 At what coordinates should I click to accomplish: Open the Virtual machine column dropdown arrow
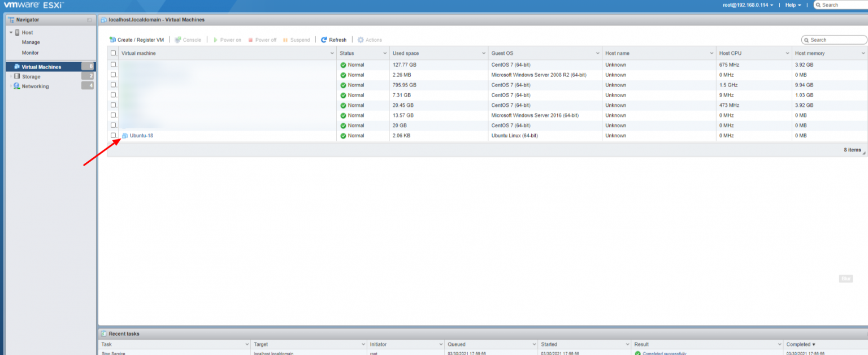click(332, 53)
